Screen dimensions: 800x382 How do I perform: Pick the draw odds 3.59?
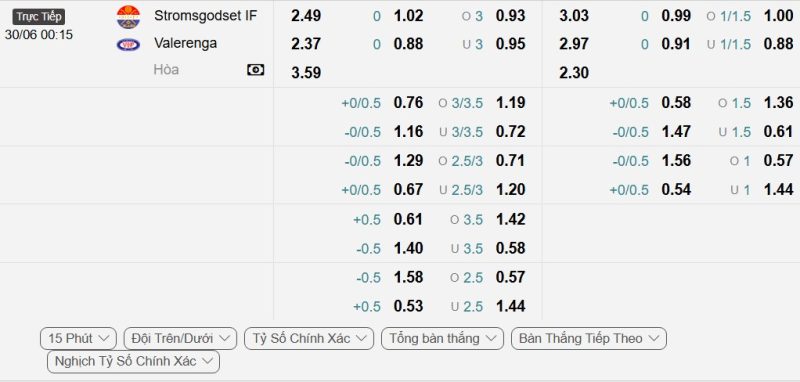[306, 72]
